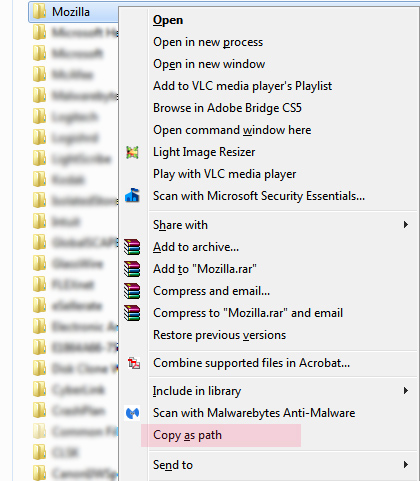This screenshot has height=481, width=420.
Task: Select the Mozilla folder name
Action: (71, 12)
